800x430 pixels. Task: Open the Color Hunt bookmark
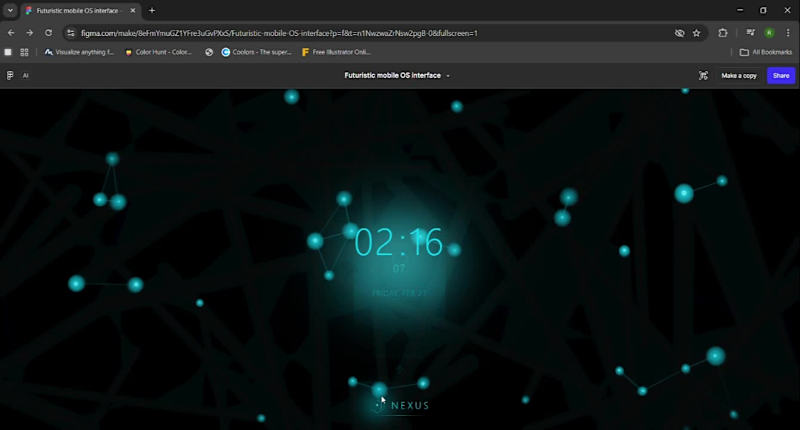(158, 52)
